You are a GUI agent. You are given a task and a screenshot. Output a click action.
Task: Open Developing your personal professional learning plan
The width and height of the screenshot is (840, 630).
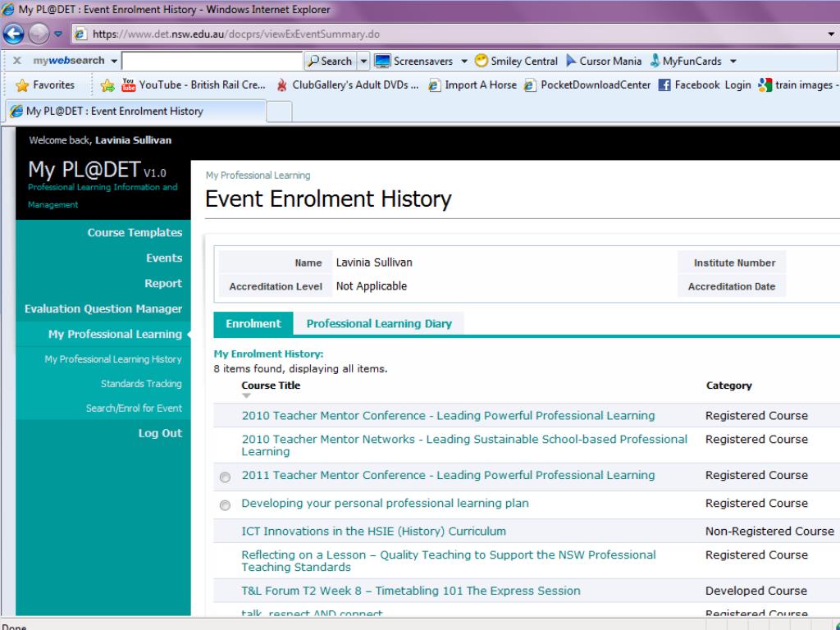click(x=385, y=504)
